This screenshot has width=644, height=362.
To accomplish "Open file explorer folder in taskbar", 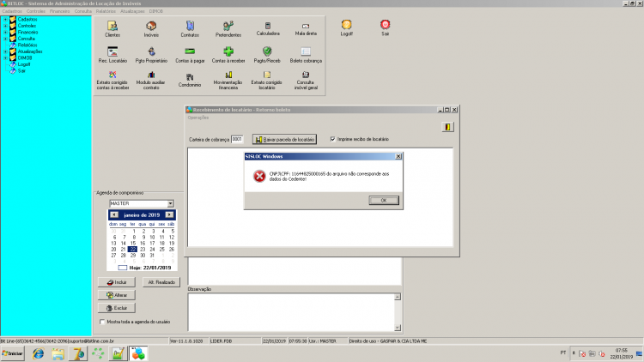I will point(58,353).
